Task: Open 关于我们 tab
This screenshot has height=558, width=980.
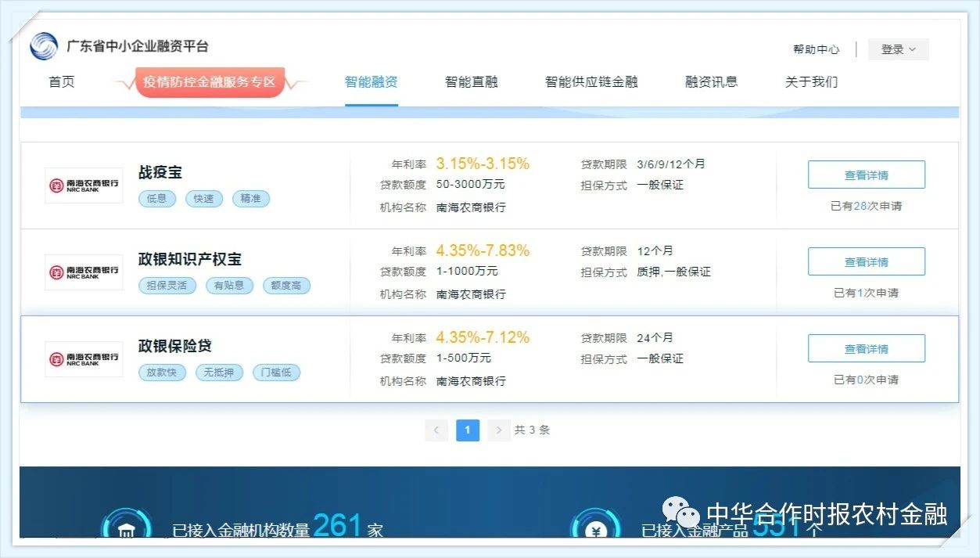Action: (811, 81)
